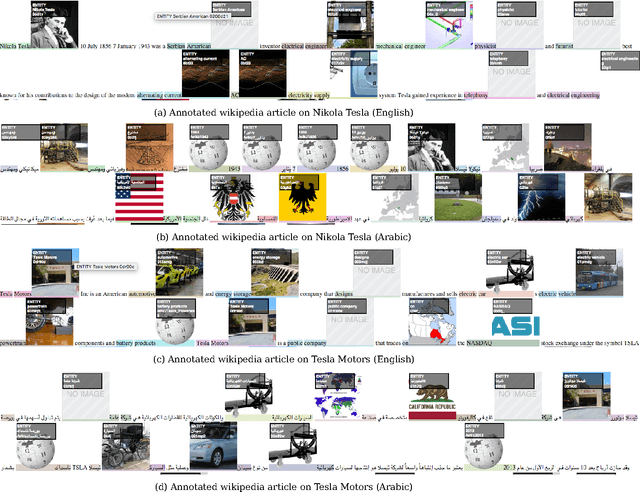
Task: Click the caption for Nikola Tesla (English)
Action: pyautogui.click(x=284, y=112)
